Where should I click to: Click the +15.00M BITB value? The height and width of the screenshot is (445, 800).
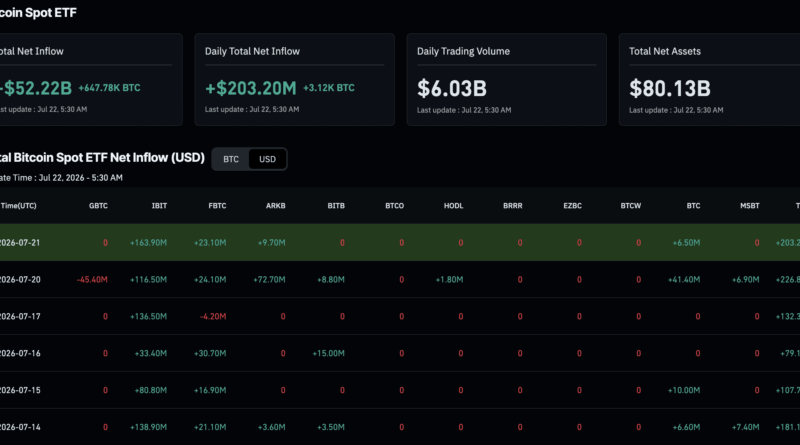tap(329, 353)
